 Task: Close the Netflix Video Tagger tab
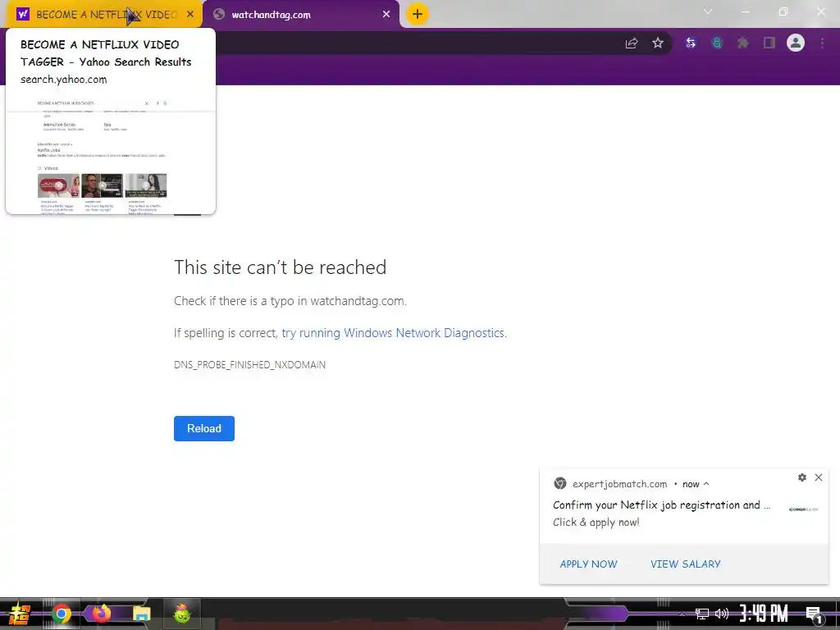(190, 15)
